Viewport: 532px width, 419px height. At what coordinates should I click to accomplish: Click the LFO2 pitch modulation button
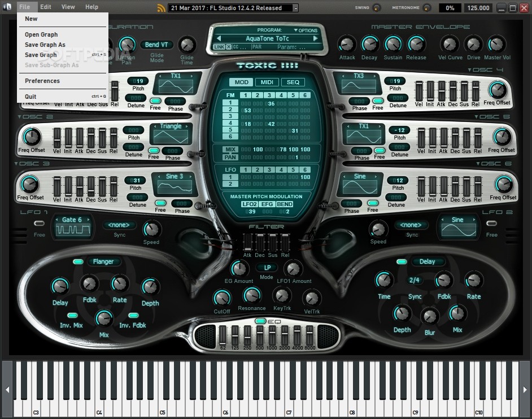[250, 204]
